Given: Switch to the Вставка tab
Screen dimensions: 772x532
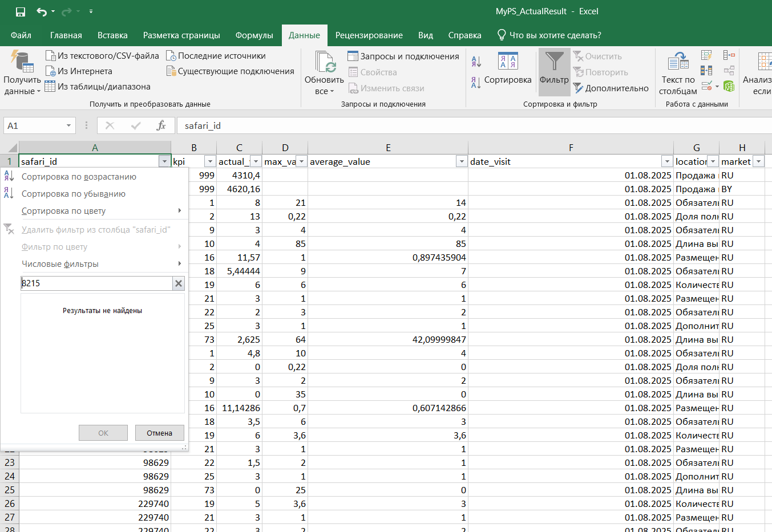Looking at the screenshot, I should pos(112,35).
